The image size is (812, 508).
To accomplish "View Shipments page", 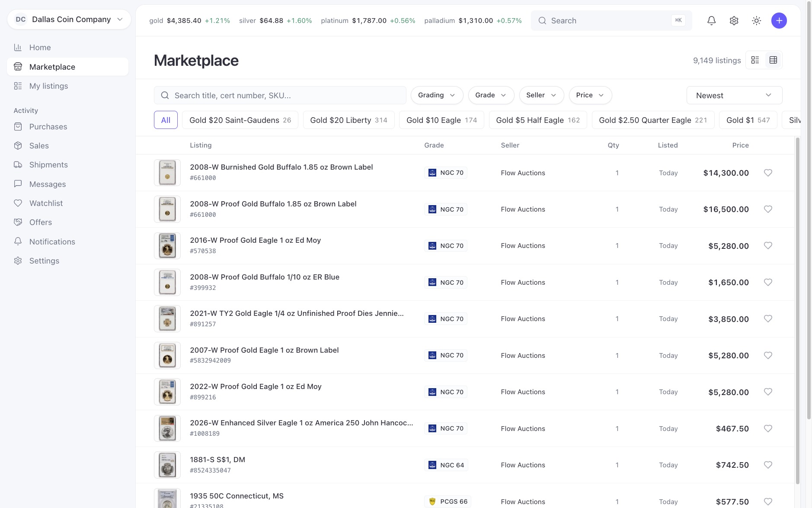I will pos(67,165).
